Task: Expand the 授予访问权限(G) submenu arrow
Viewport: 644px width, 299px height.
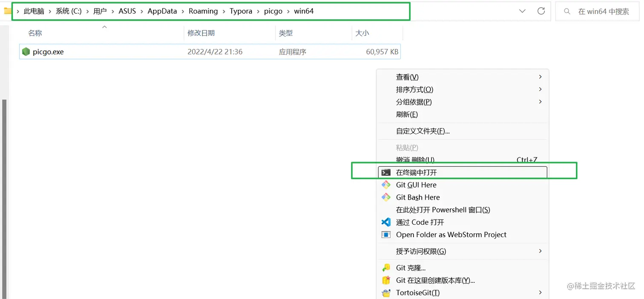Action: [x=540, y=251]
